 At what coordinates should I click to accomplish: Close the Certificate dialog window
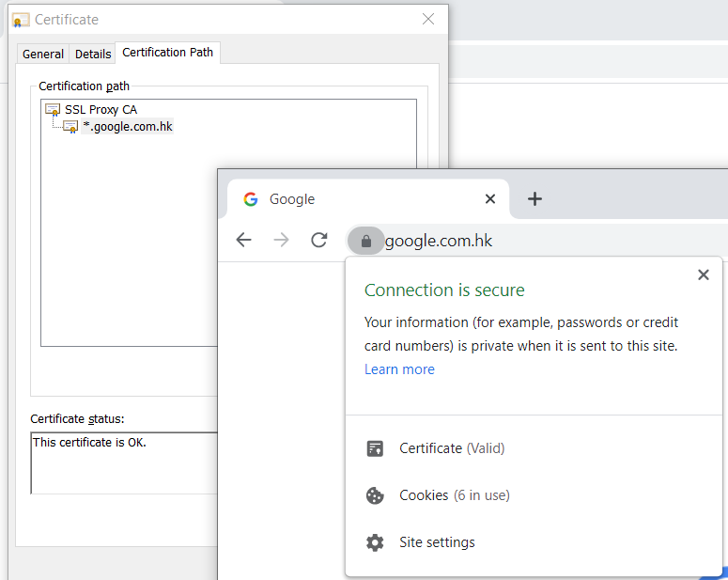[428, 19]
